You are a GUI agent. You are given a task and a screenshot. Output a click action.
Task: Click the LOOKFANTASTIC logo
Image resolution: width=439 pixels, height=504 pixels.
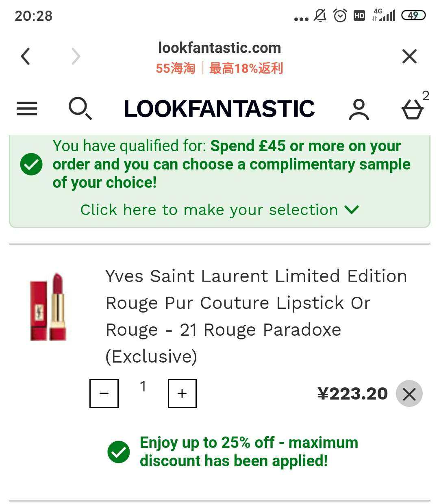coord(219,109)
